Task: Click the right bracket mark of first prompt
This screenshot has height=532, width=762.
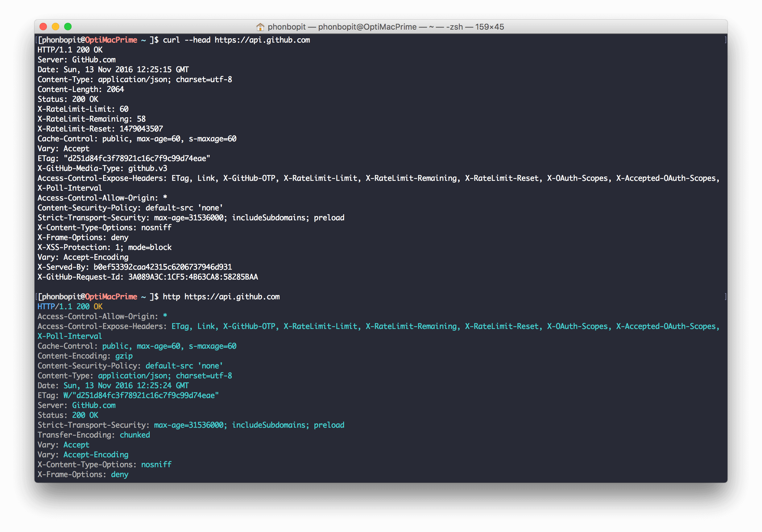Action: click(x=726, y=40)
